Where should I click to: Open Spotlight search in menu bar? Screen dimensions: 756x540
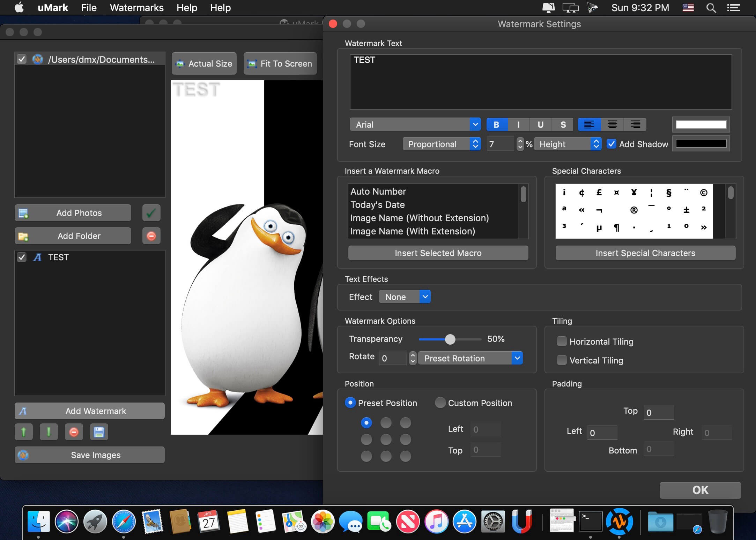pyautogui.click(x=711, y=8)
